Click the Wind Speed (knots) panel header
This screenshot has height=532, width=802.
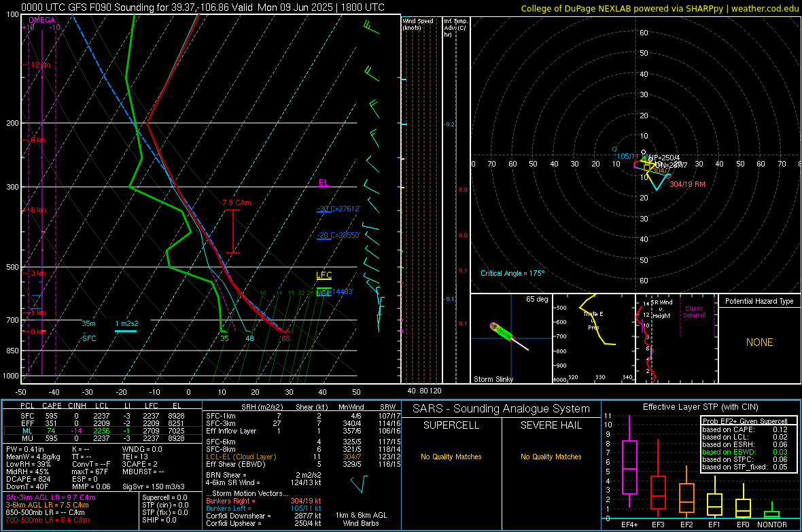(x=418, y=24)
